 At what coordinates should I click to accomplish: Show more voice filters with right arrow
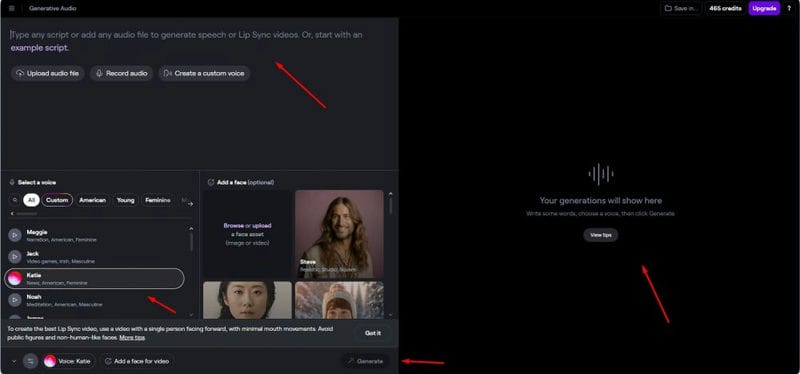(x=190, y=204)
